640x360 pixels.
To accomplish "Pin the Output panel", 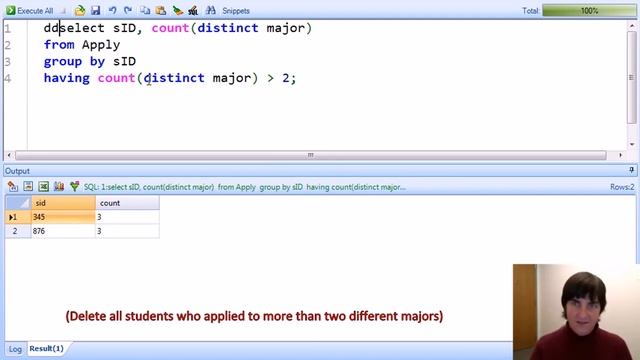I will (631, 170).
